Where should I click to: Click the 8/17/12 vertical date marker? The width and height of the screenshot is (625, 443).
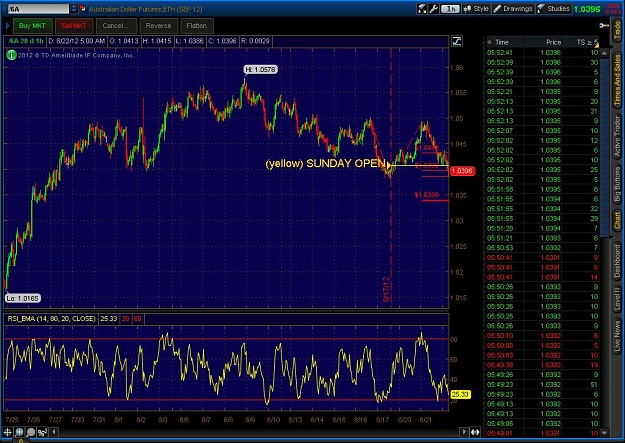click(x=386, y=289)
